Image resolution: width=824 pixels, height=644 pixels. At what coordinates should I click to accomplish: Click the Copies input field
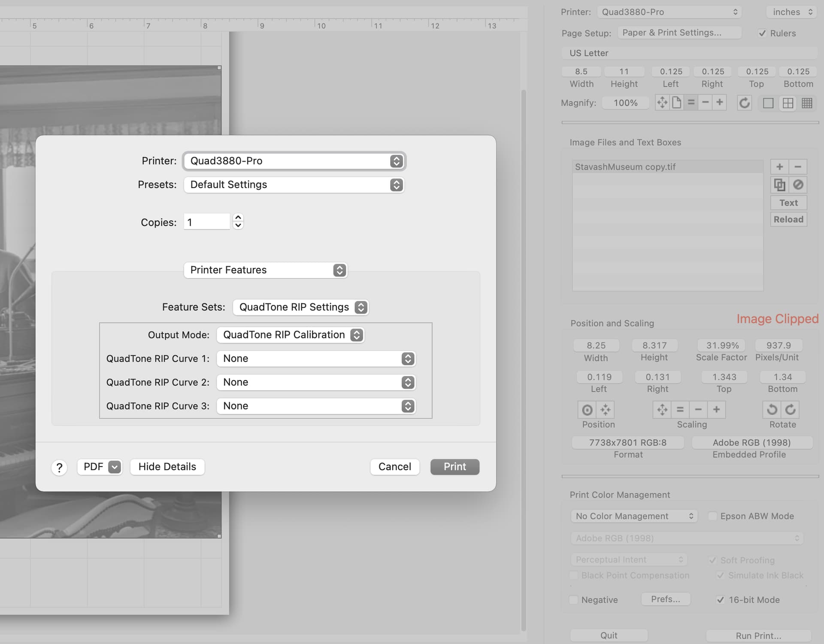[207, 222]
